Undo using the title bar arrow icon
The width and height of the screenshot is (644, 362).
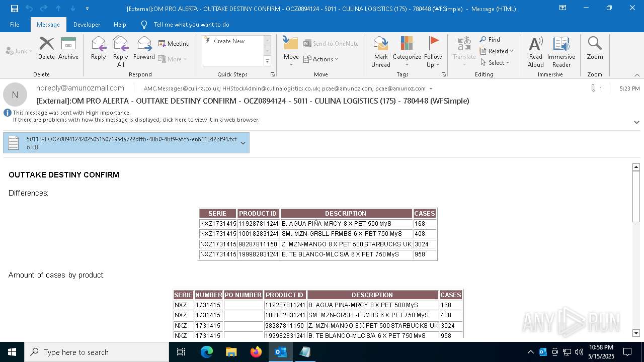(29, 9)
